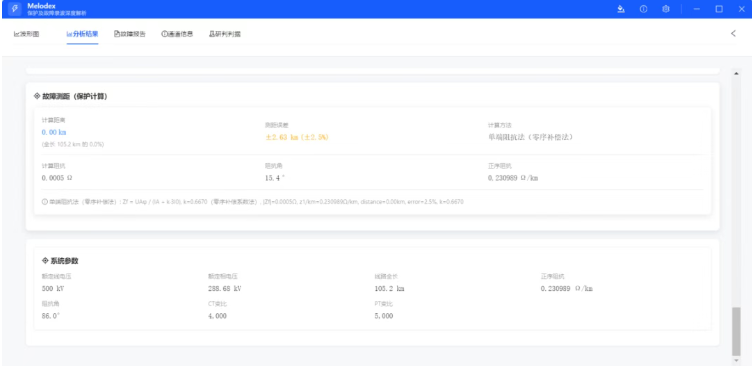Click the 0.230989 Ω/km in system parameters
Screen dimensions: 752x366
click(x=566, y=289)
